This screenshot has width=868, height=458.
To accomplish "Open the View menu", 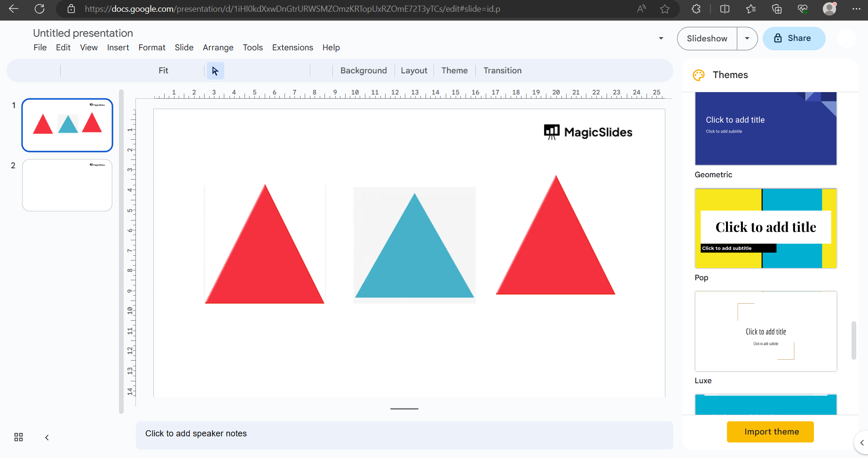I will (x=89, y=47).
